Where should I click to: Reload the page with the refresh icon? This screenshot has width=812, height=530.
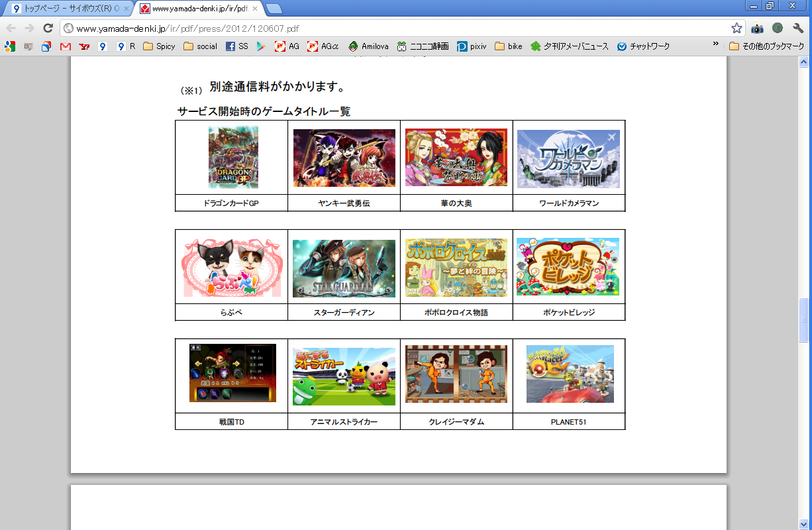coord(48,28)
